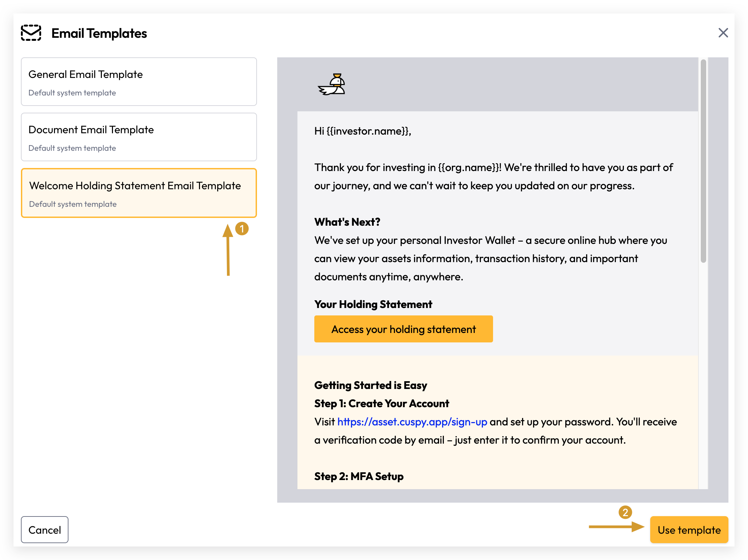
Task: Click the "What's Next?" heading
Action: coord(347,222)
